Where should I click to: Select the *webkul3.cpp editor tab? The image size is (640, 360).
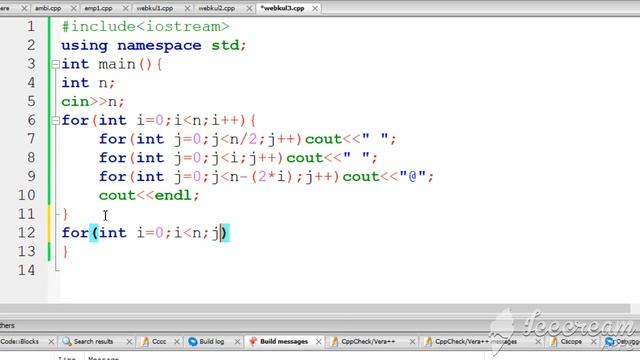(x=282, y=8)
